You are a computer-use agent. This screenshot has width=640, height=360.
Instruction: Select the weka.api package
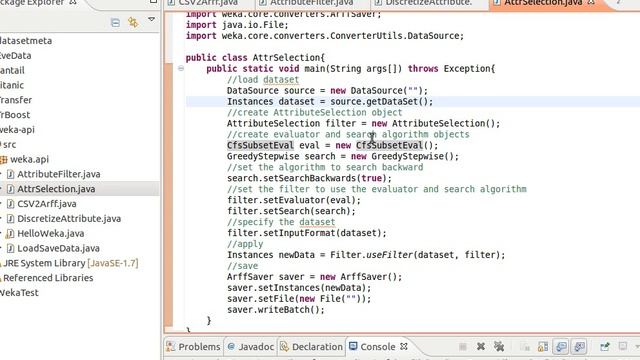29,160
